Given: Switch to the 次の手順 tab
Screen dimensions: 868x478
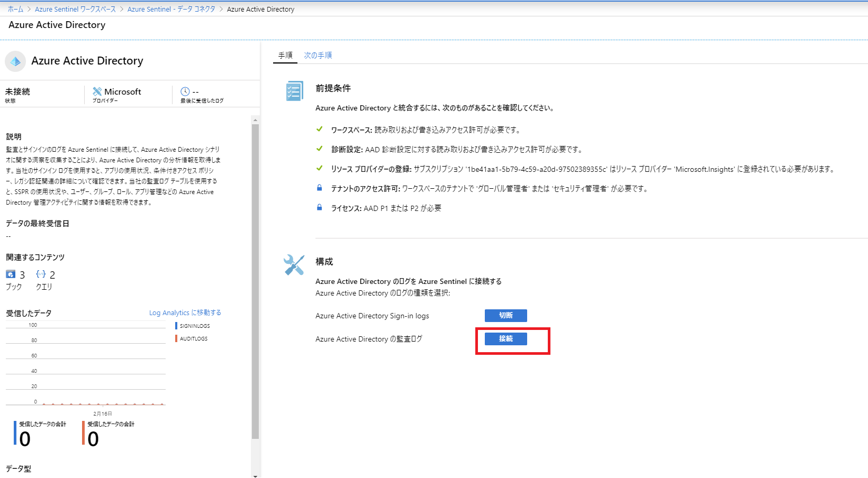Looking at the screenshot, I should click(x=318, y=55).
